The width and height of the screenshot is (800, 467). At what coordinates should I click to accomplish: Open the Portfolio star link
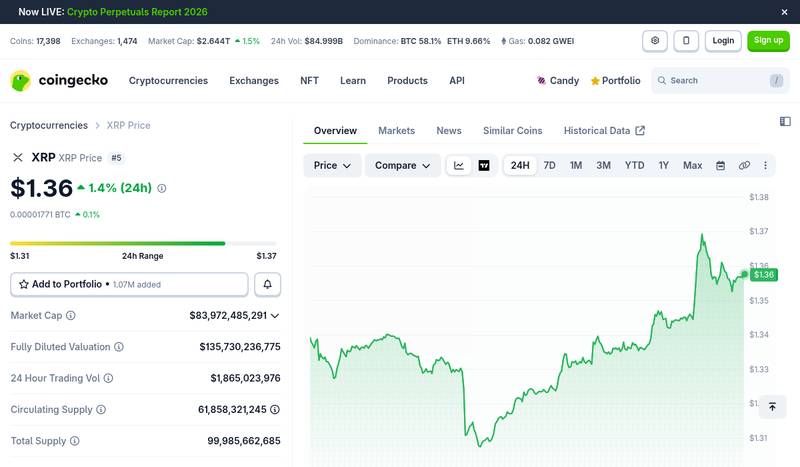click(x=615, y=81)
